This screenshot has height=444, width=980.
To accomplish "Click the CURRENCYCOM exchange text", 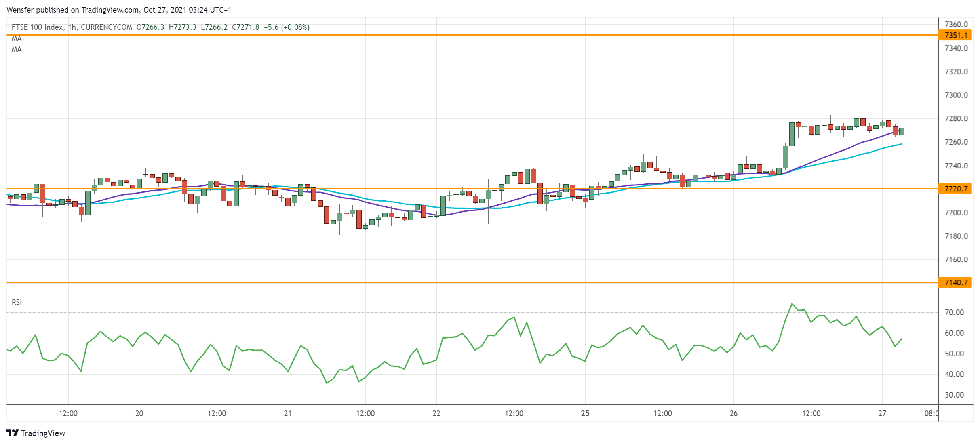I will click(x=106, y=27).
